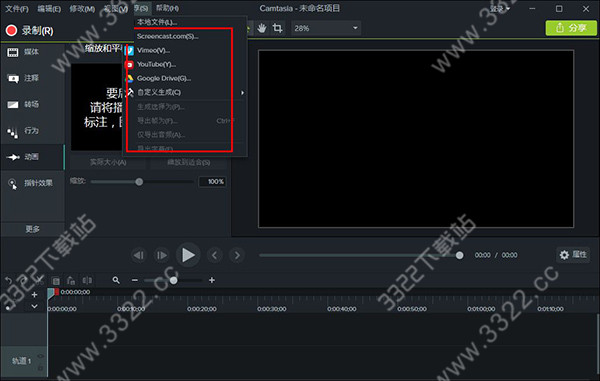Click the 更多 button in sidebar
Screen dimensions: 600x381
[32, 229]
